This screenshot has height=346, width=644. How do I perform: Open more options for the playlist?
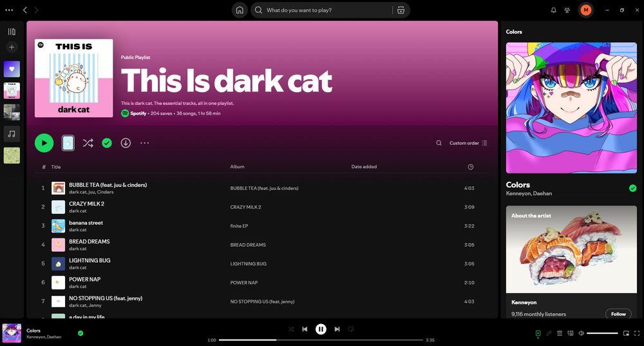click(x=144, y=143)
